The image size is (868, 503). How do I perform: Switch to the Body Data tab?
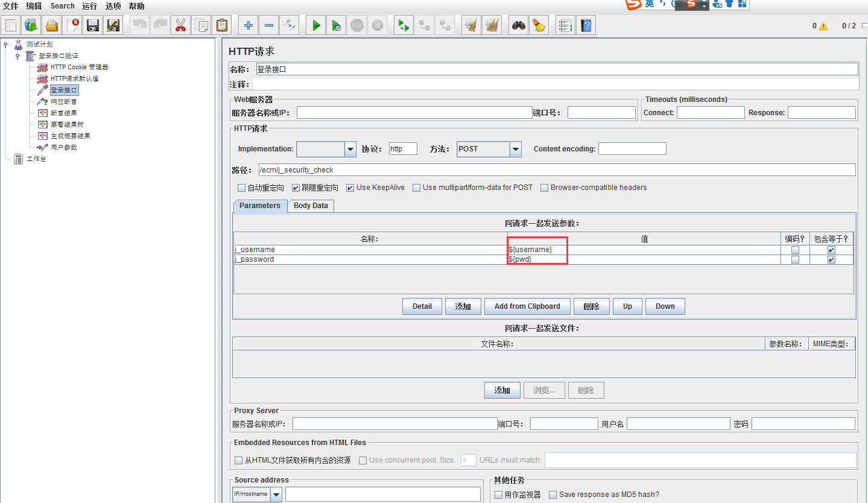[x=311, y=206]
